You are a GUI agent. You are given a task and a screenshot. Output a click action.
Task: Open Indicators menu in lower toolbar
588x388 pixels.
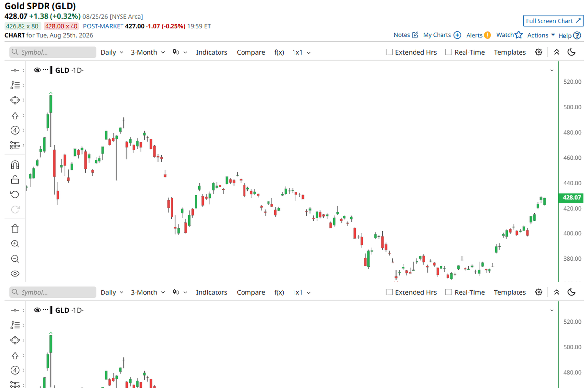pos(212,292)
